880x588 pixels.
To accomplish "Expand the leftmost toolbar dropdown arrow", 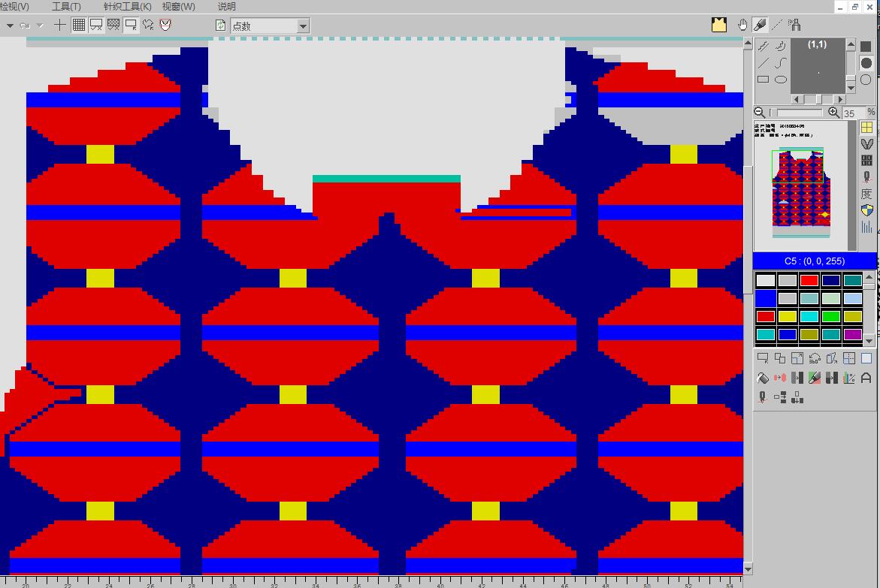I will (10, 26).
